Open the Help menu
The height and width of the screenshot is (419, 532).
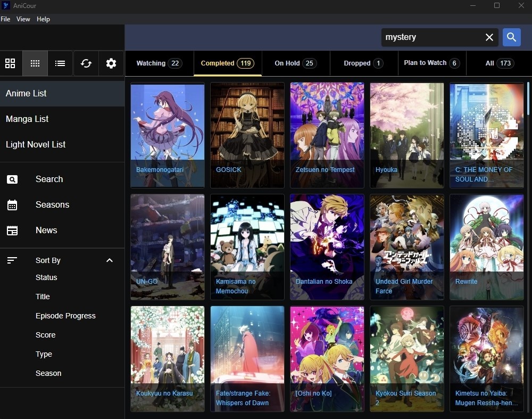click(43, 19)
